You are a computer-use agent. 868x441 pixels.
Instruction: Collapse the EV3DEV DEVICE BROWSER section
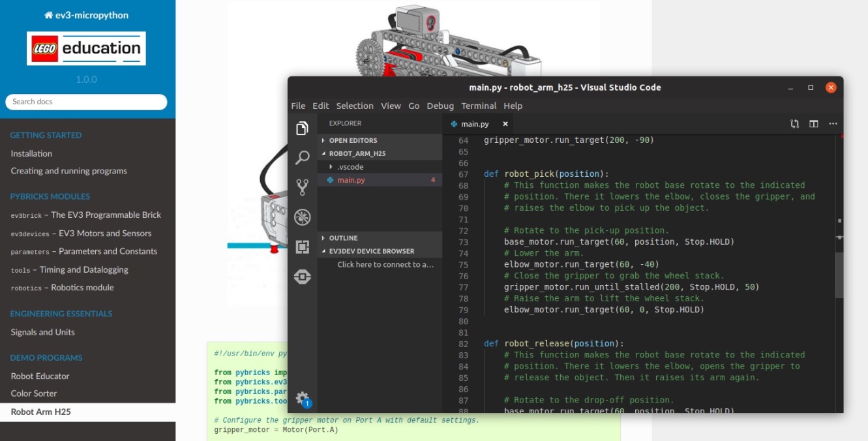click(x=380, y=251)
